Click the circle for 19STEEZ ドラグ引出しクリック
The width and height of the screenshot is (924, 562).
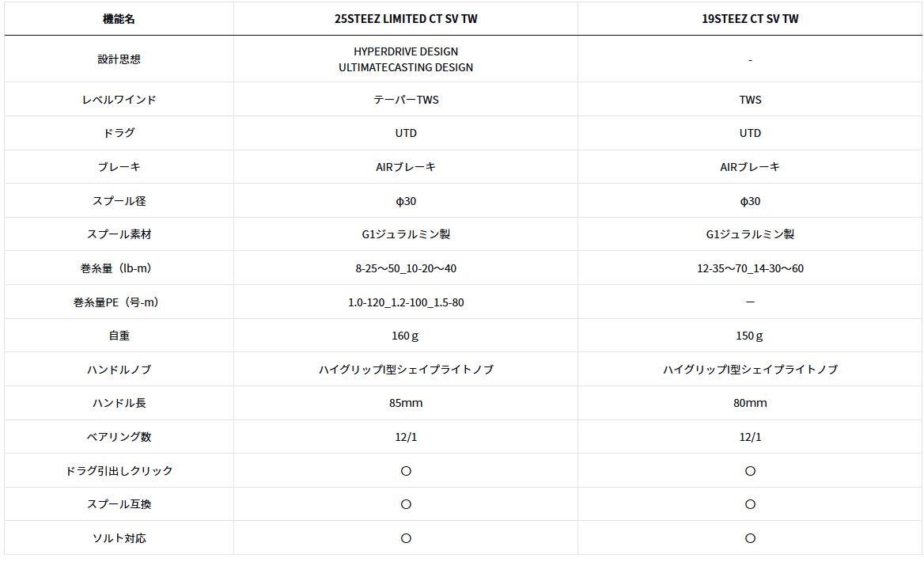(750, 471)
